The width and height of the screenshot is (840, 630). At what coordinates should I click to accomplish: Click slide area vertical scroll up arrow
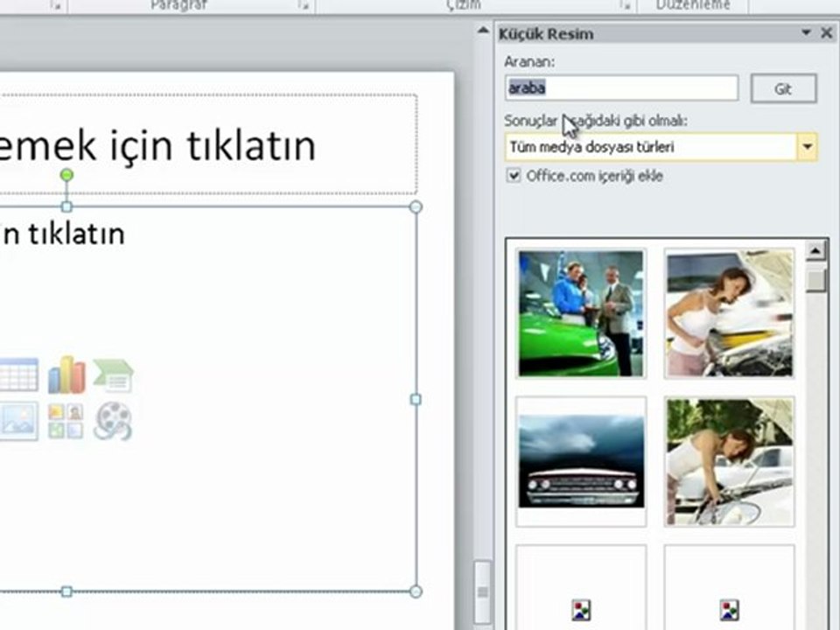pyautogui.click(x=483, y=31)
